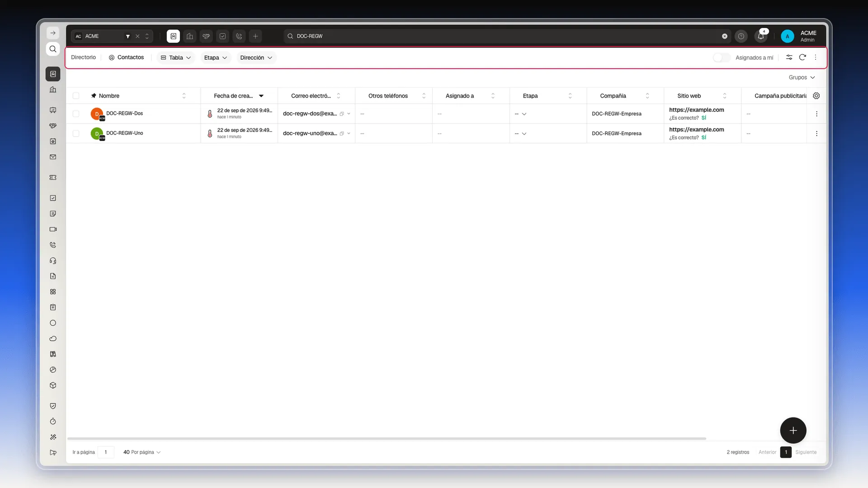Click the round plus add-contact button
The image size is (868, 488).
793,431
